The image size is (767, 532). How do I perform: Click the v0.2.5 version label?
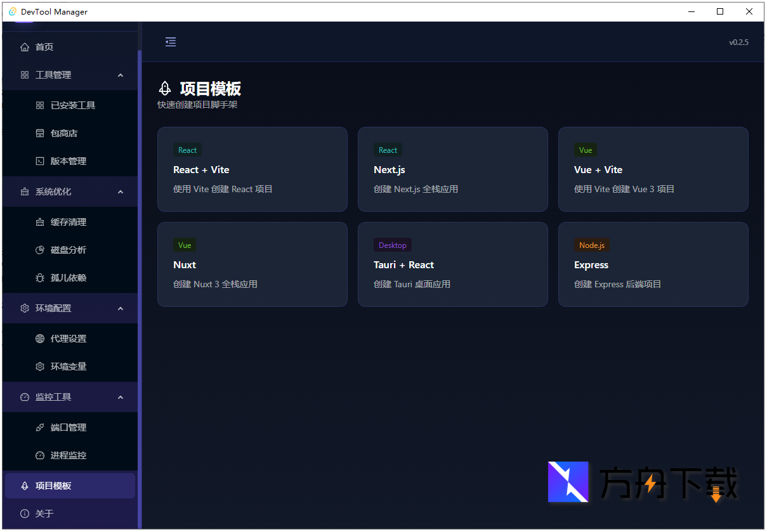click(x=739, y=42)
